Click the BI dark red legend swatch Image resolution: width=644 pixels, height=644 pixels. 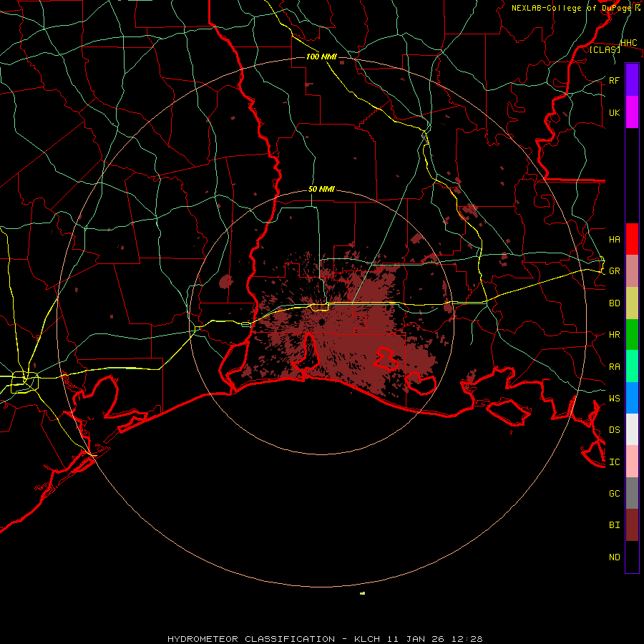pos(632,525)
